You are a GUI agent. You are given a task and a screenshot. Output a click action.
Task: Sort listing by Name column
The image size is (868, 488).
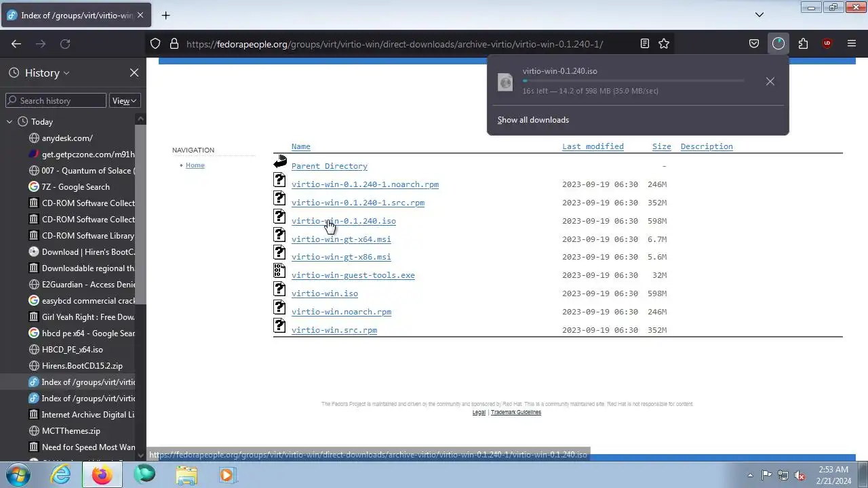click(300, 146)
